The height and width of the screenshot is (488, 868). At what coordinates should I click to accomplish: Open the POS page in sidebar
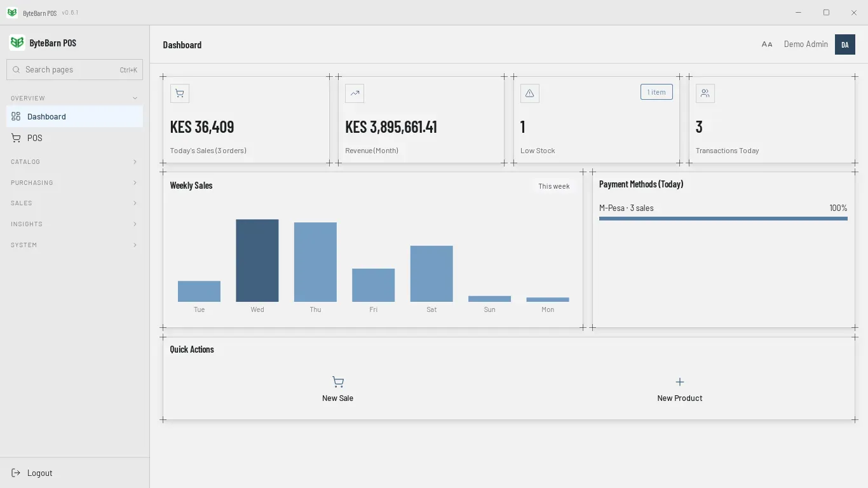pos(74,138)
